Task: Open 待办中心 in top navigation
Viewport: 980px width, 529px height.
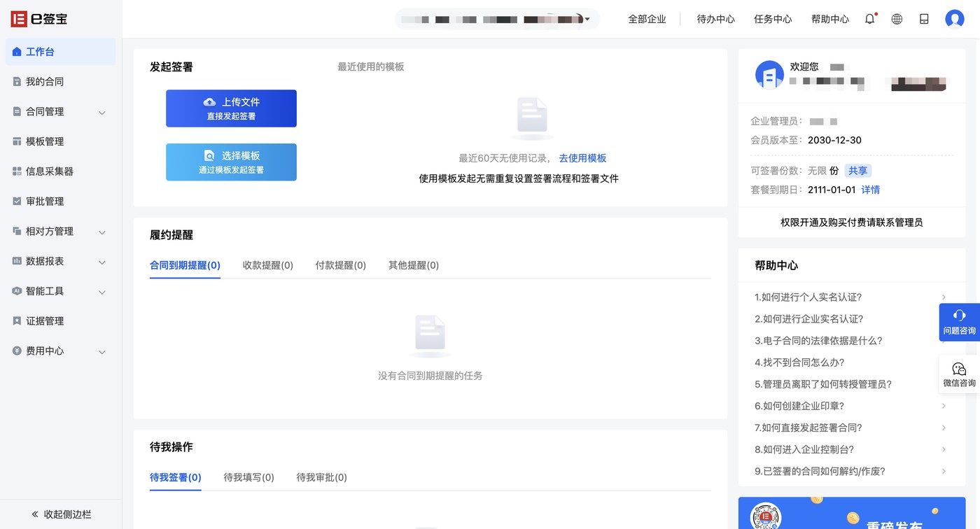Action: click(x=716, y=19)
